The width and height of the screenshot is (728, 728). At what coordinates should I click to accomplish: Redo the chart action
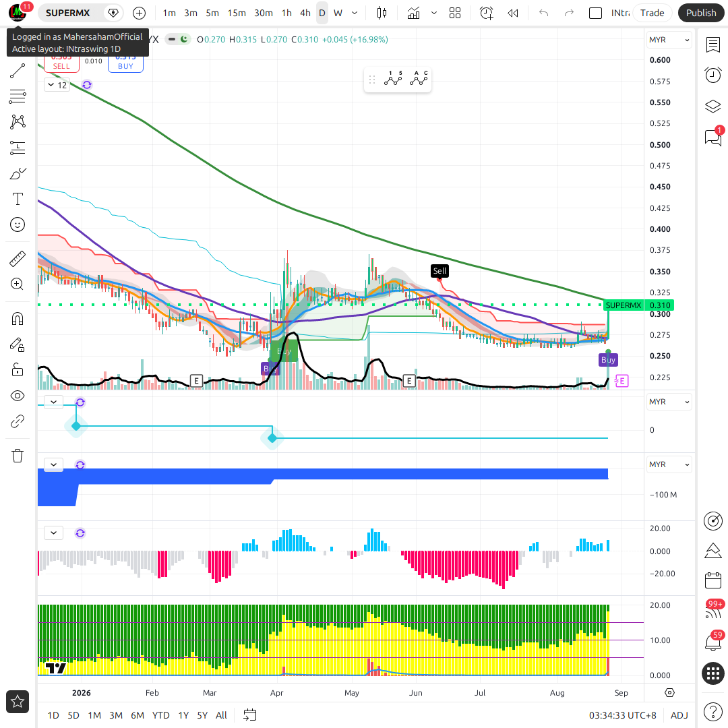click(x=569, y=13)
